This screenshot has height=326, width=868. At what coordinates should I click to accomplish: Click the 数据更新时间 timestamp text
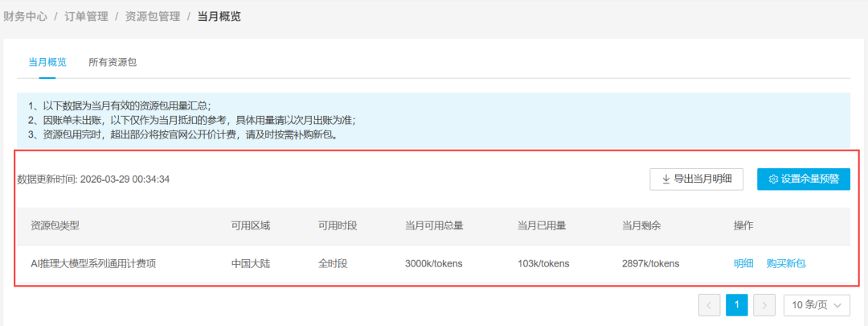93,180
